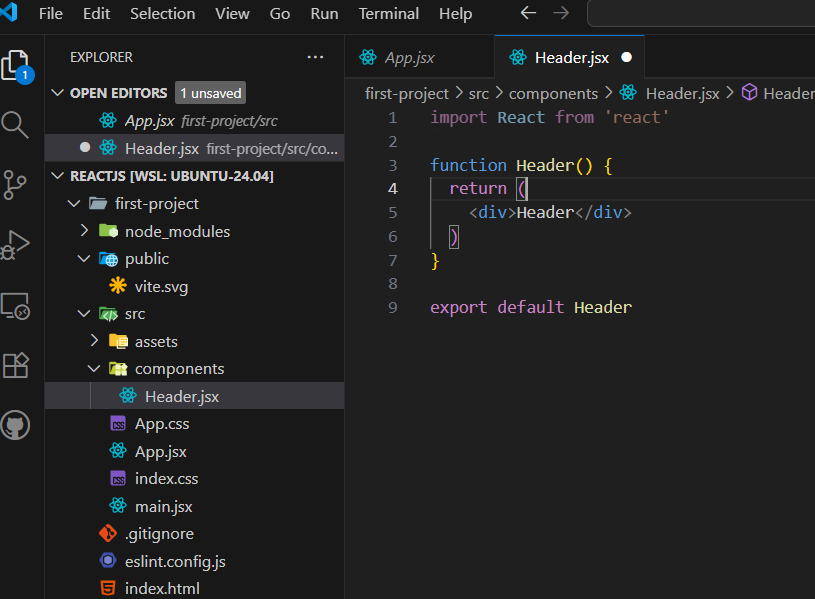815x599 pixels.
Task: Expand the assets folder
Action: (x=95, y=341)
